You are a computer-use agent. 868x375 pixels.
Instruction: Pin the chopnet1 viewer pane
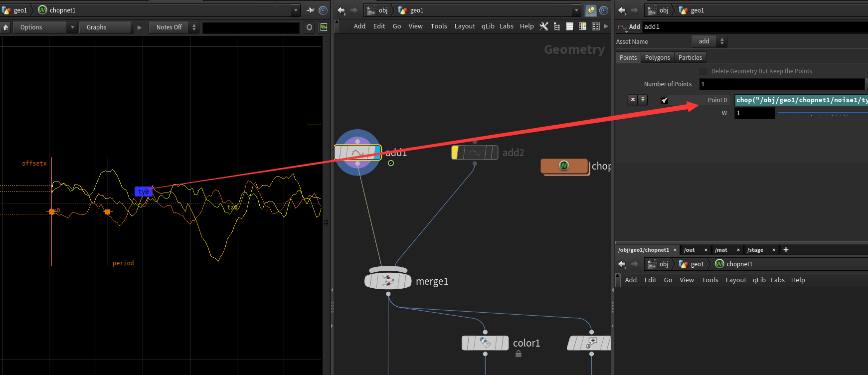coord(310,10)
